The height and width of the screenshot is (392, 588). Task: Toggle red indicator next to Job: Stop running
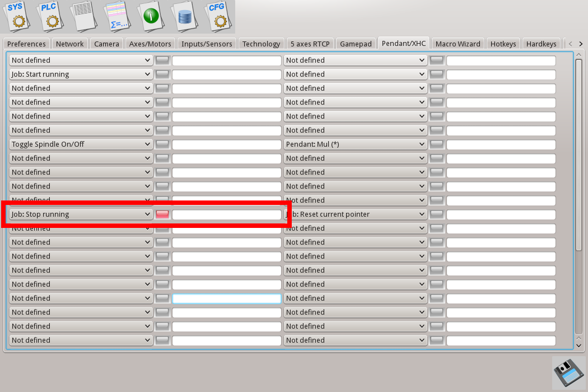tap(162, 214)
